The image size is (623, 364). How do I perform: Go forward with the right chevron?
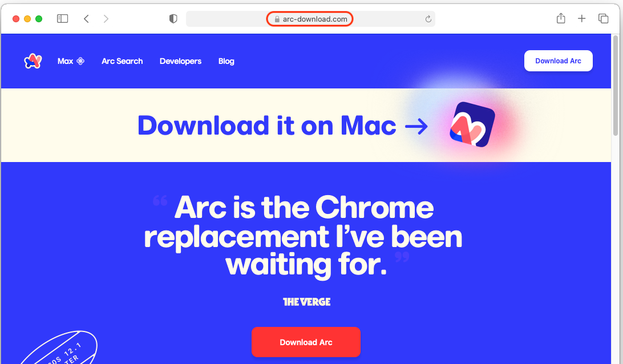tap(106, 19)
